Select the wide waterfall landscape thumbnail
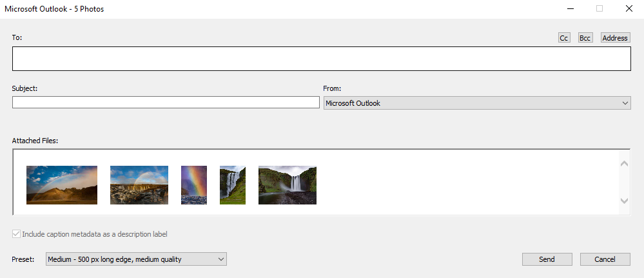644x278 pixels. [x=288, y=185]
